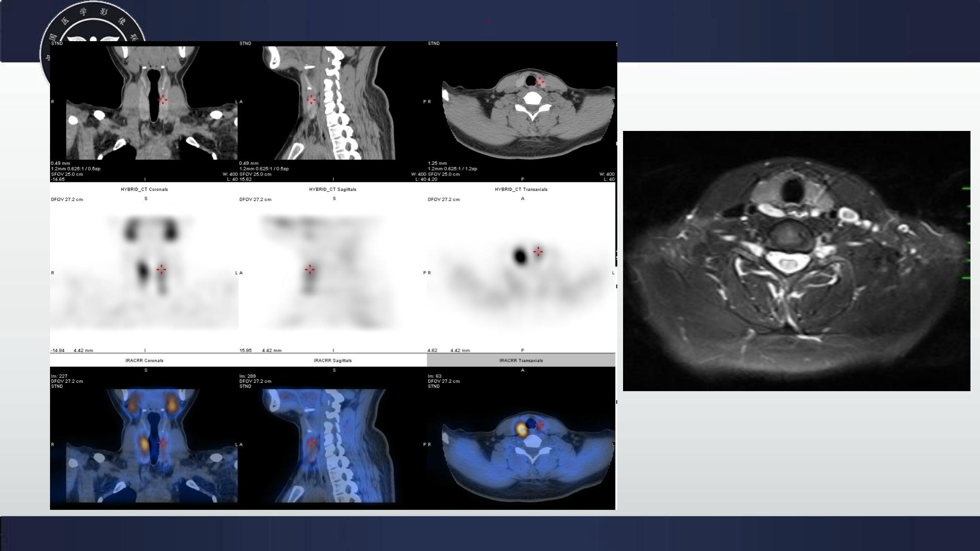This screenshot has height=551, width=980.
Task: Select the HYBRID_CT Coronals label
Action: click(x=144, y=189)
